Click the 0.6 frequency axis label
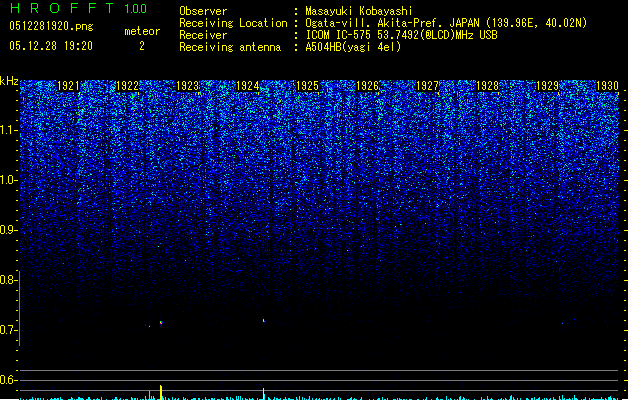The image size is (629, 400). (8, 380)
